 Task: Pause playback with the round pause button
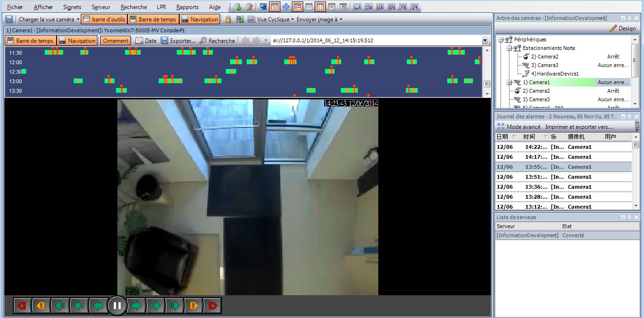point(117,306)
